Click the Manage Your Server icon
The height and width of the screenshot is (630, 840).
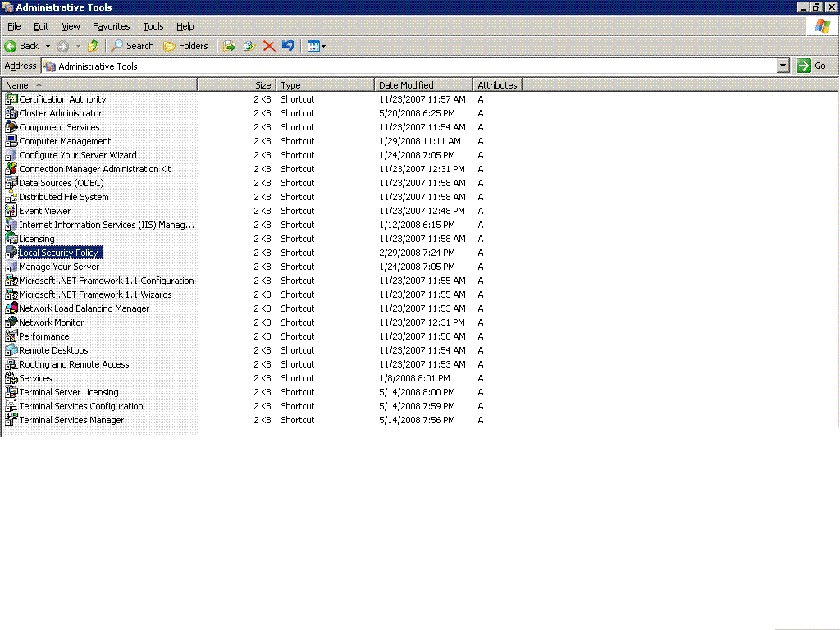pyautogui.click(x=11, y=267)
